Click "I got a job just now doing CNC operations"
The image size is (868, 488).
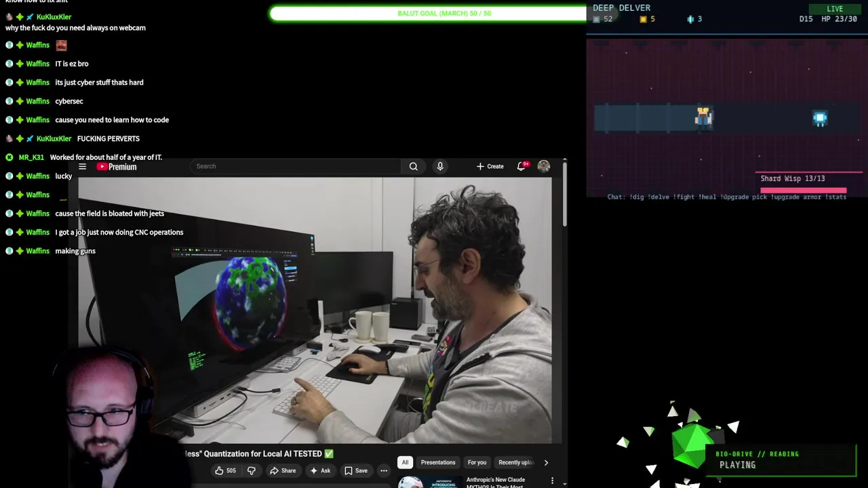pyautogui.click(x=119, y=232)
